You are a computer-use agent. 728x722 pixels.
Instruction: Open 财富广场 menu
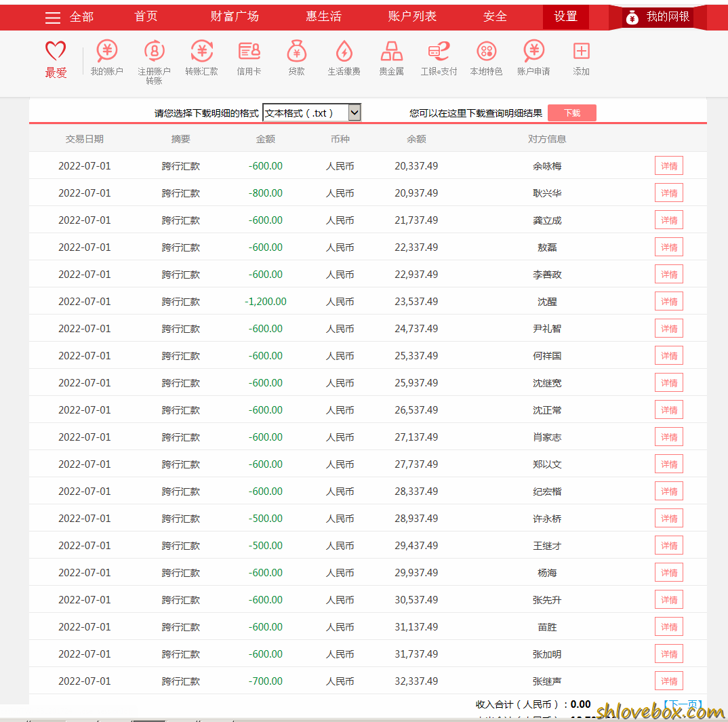coord(235,16)
